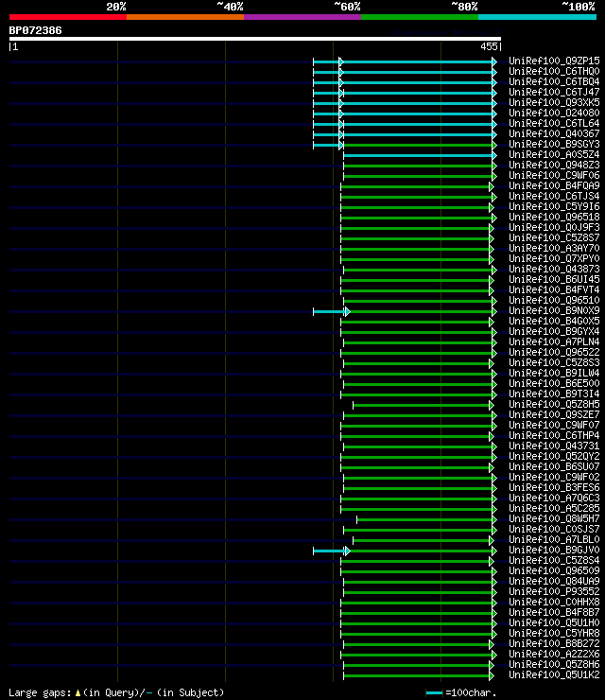The image size is (605, 700).
Task: Select the UniRef100_Q96509 label
Action: pos(554,570)
